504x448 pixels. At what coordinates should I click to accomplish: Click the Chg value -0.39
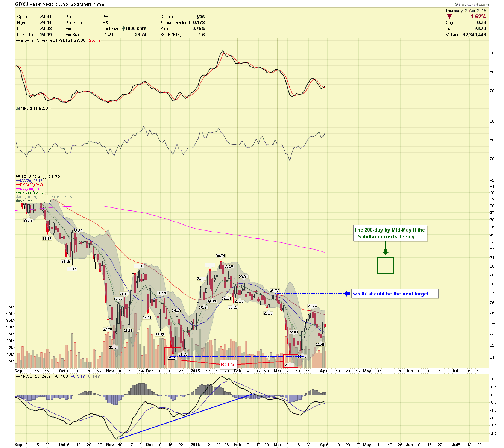click(x=481, y=23)
